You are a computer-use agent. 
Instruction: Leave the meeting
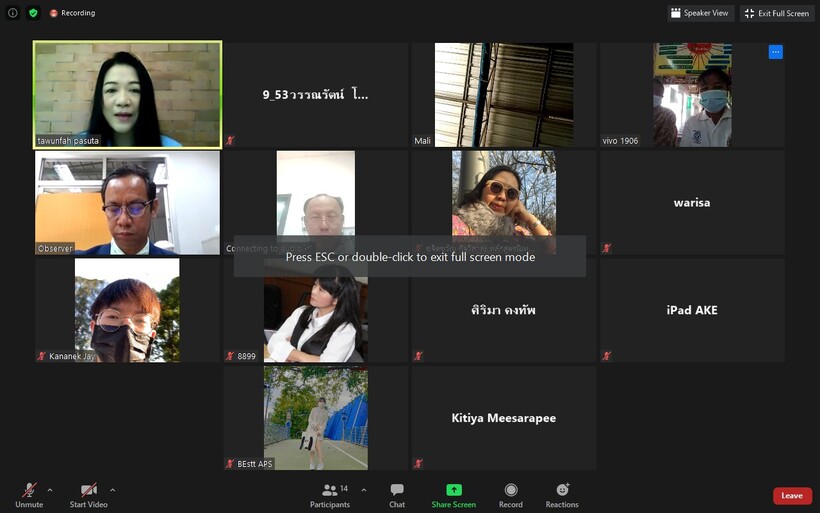[792, 496]
